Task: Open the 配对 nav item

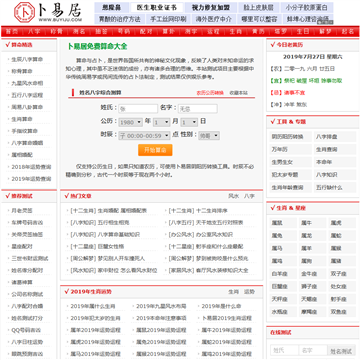Action: click(x=146, y=32)
